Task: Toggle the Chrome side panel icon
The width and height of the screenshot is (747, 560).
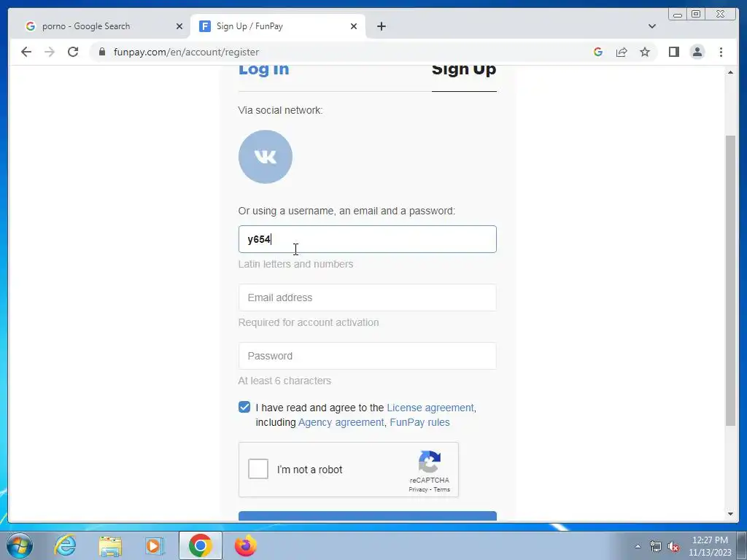Action: [673, 52]
